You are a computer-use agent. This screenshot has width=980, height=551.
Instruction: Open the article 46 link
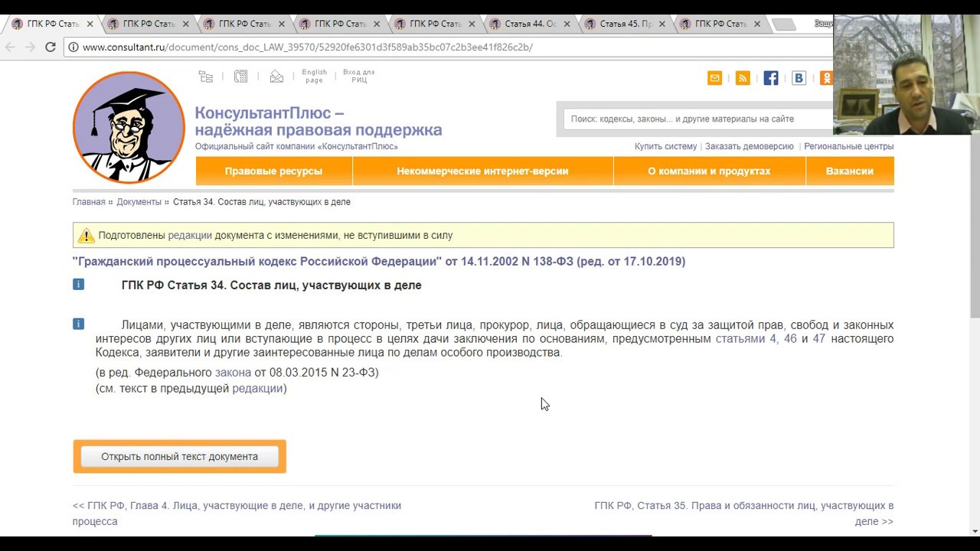[x=790, y=339]
